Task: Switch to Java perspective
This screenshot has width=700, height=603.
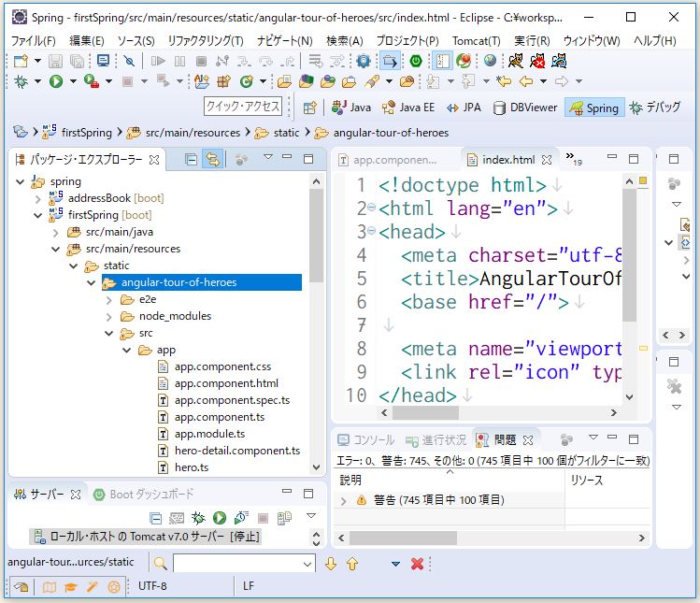Action: 351,108
